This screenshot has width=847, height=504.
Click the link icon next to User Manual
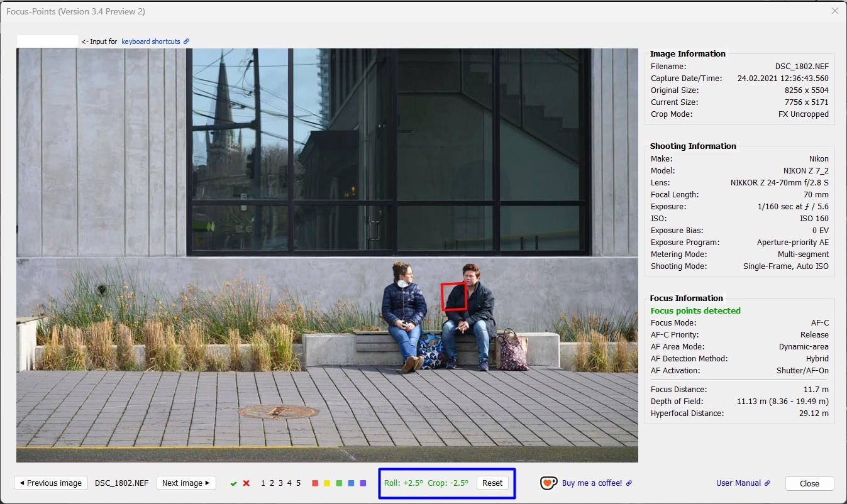pyautogui.click(x=767, y=483)
